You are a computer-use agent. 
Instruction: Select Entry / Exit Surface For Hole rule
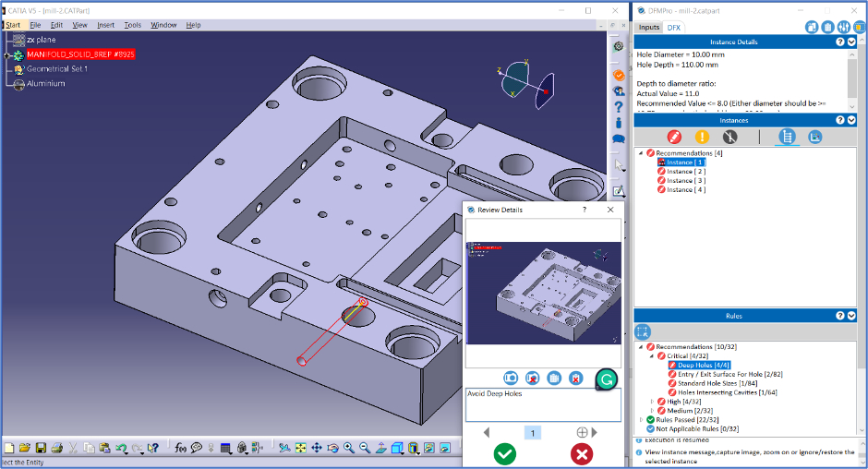pyautogui.click(x=730, y=374)
